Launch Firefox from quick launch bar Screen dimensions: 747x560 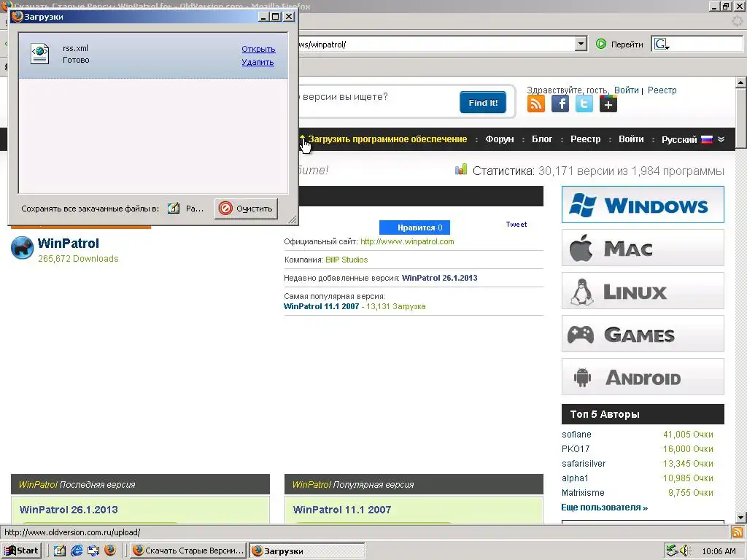tap(110, 551)
